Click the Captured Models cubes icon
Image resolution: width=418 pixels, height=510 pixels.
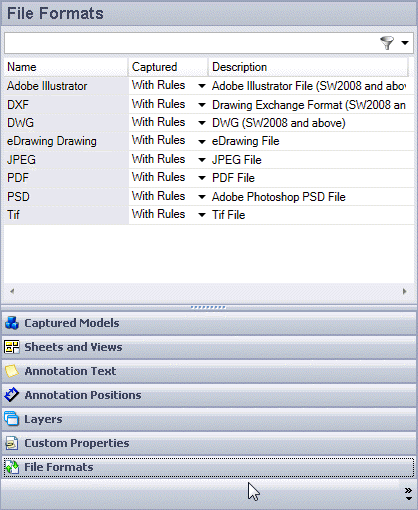click(x=12, y=323)
